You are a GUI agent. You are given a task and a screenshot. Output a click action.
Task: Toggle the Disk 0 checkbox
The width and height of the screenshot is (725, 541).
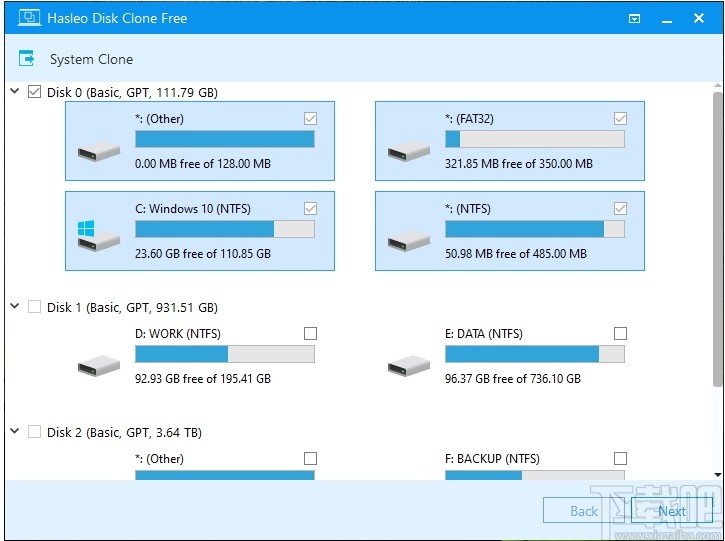point(35,93)
